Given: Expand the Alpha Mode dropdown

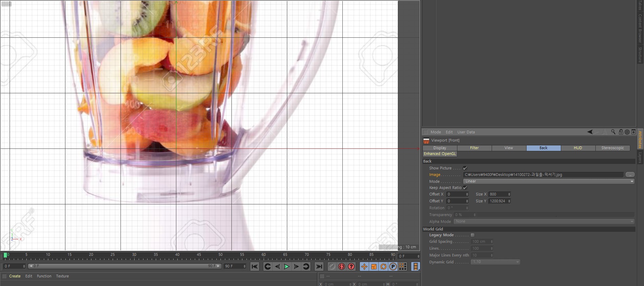Looking at the screenshot, I should tap(544, 222).
